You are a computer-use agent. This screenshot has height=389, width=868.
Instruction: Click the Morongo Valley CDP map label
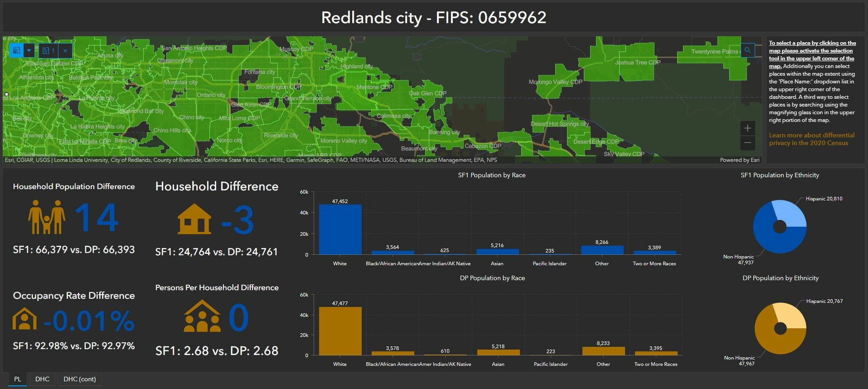coord(555,82)
